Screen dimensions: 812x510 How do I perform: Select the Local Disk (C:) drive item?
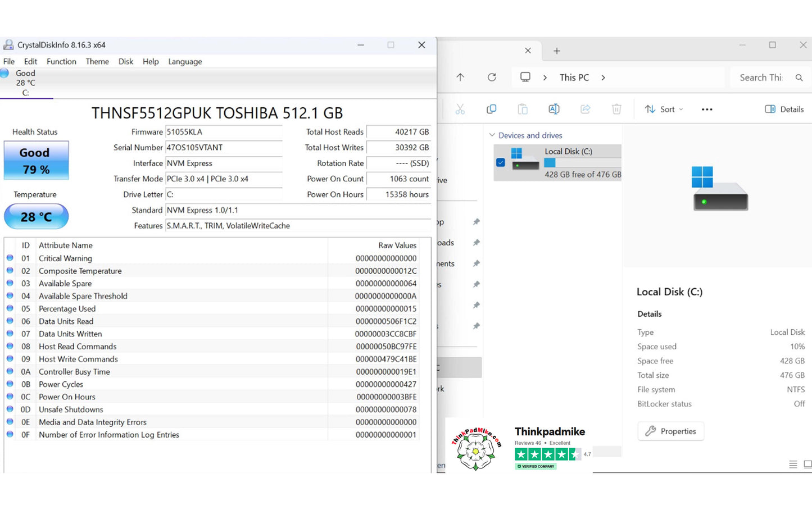[558, 163]
